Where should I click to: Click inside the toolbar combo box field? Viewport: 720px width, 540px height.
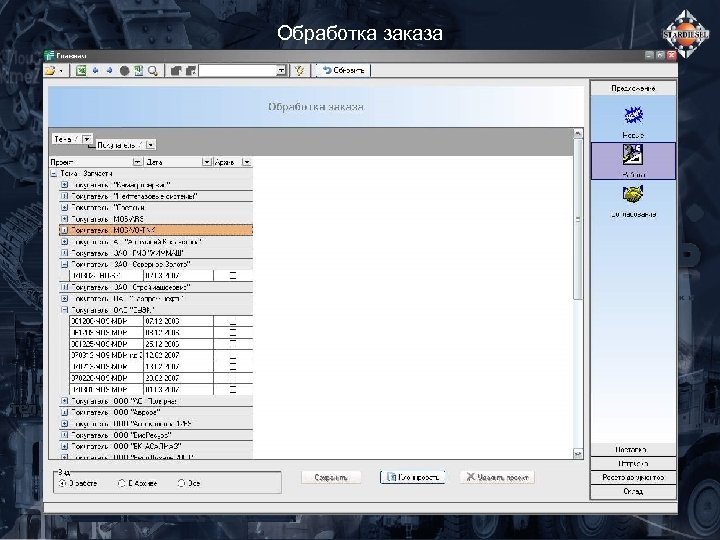238,71
